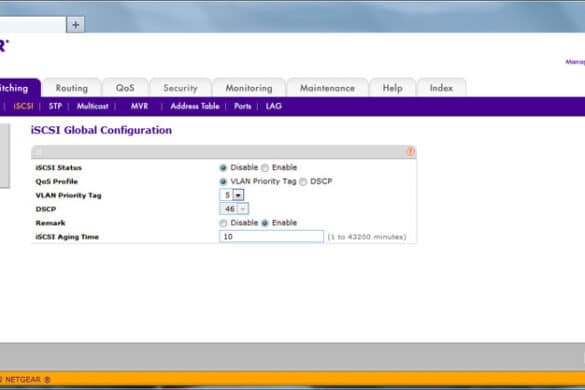Click the iSCSI Global Configuration heading
This screenshot has height=390, width=585.
(x=101, y=130)
